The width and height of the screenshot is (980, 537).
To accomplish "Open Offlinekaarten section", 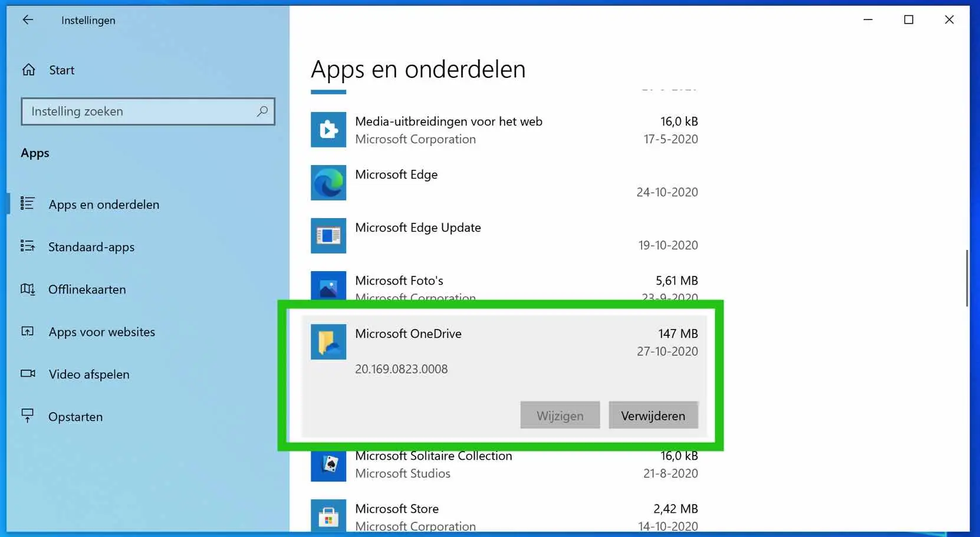I will 87,289.
